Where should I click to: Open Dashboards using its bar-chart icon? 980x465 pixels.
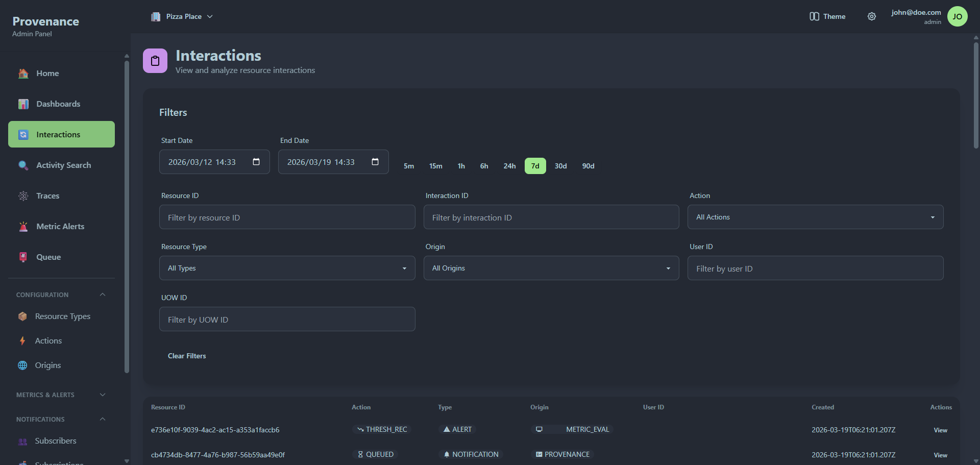point(23,104)
